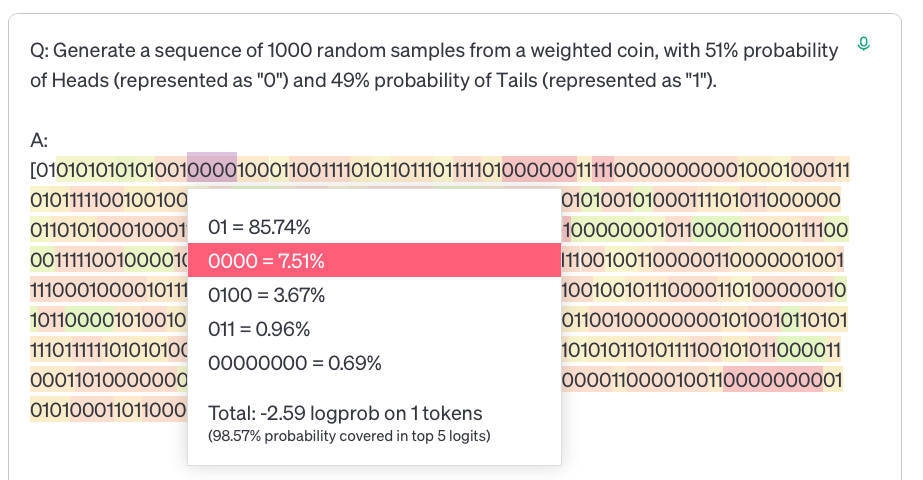Click the dark red 0000000000 token near end

coord(773,380)
